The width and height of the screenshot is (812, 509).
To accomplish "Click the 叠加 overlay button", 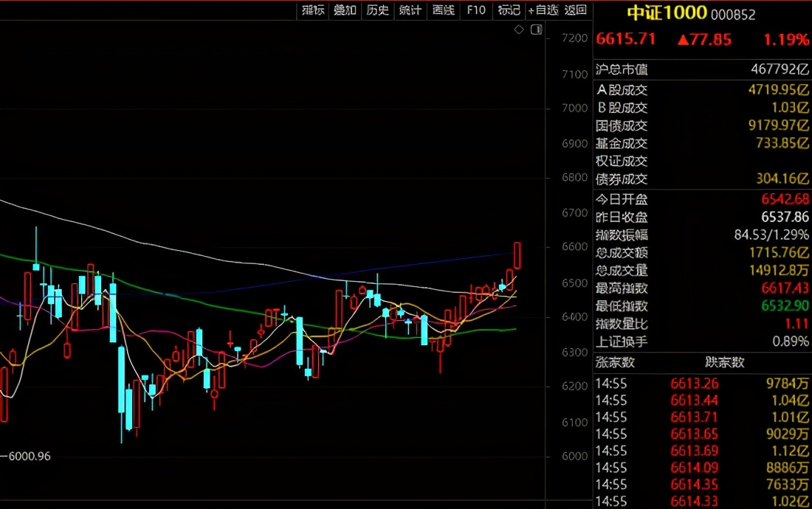I will pos(345,10).
